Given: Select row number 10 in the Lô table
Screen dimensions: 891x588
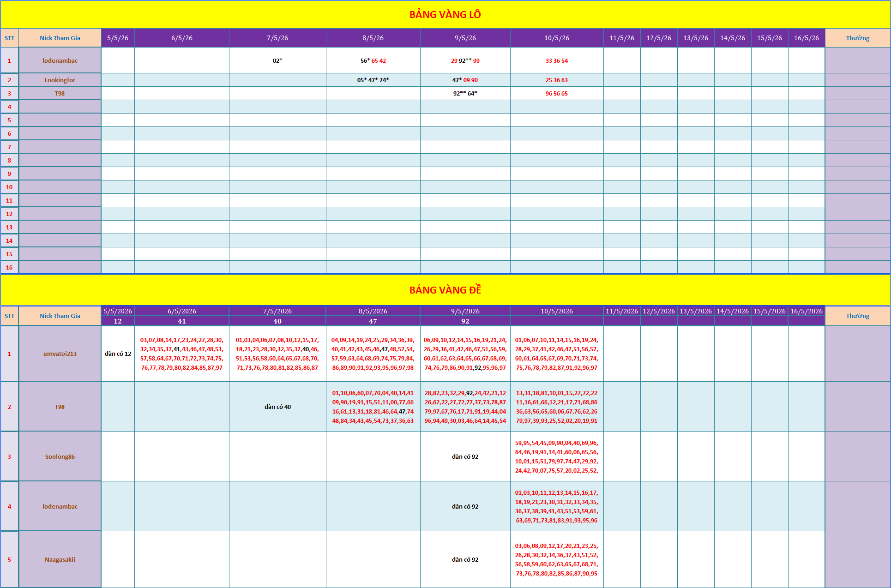Looking at the screenshot, I should pos(9,187).
